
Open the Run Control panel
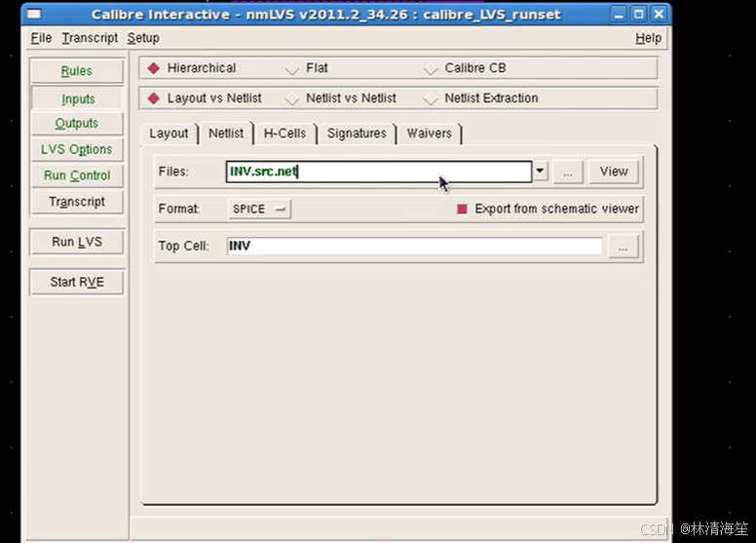tap(77, 175)
